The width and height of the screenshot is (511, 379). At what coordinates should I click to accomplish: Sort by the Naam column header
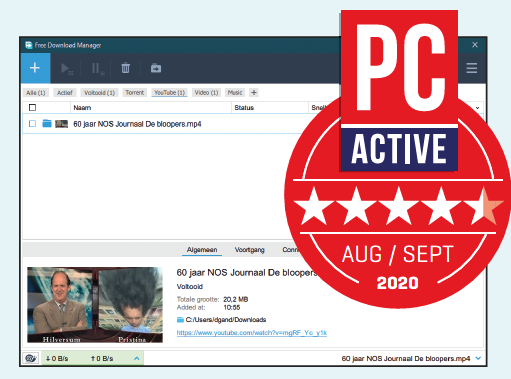tap(82, 108)
